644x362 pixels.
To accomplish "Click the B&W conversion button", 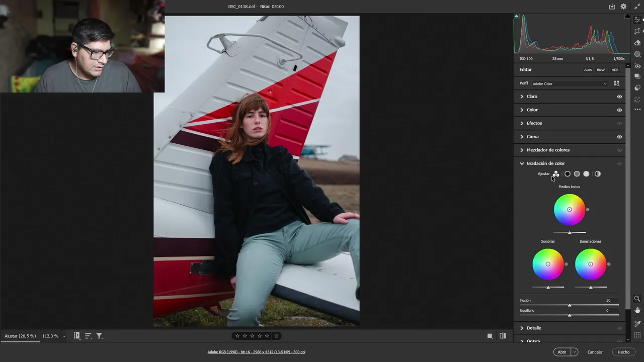I will 601,70.
